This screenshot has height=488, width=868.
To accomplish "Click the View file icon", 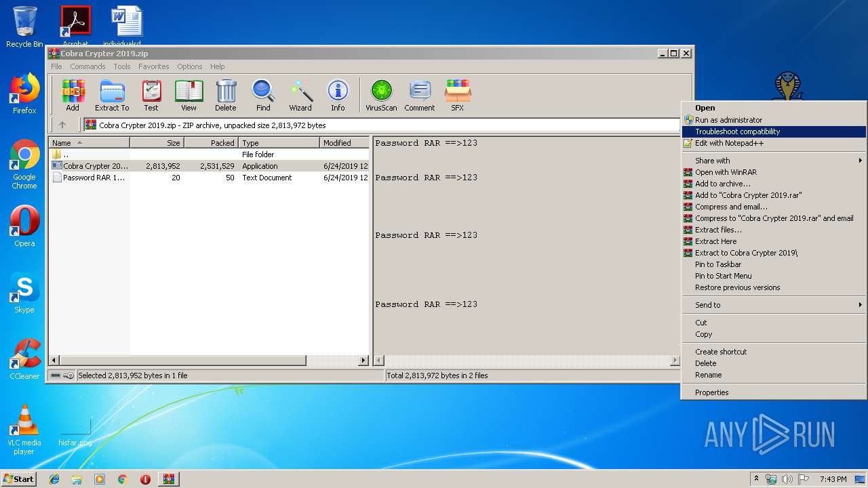I will pyautogui.click(x=189, y=95).
